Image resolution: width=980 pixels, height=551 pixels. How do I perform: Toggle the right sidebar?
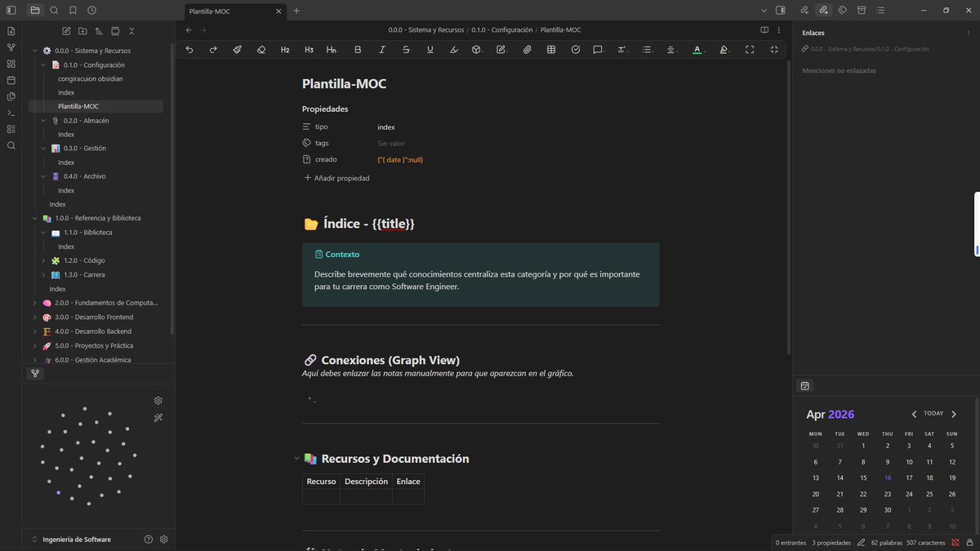click(781, 11)
